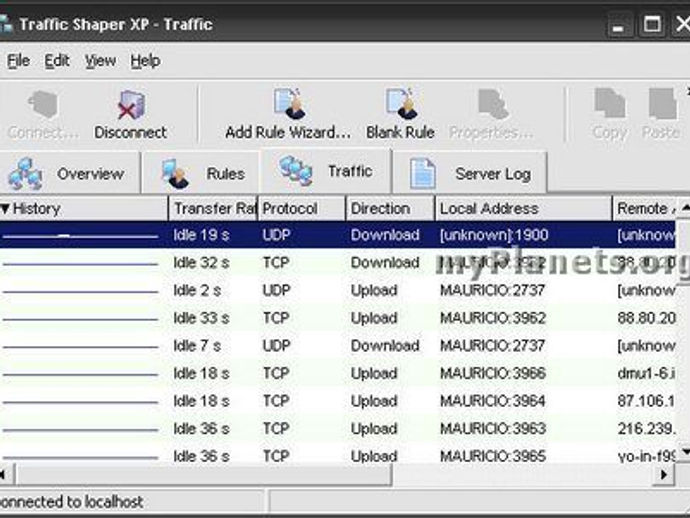This screenshot has width=690, height=518.
Task: Click the Copy toolbar icon
Action: (x=609, y=103)
